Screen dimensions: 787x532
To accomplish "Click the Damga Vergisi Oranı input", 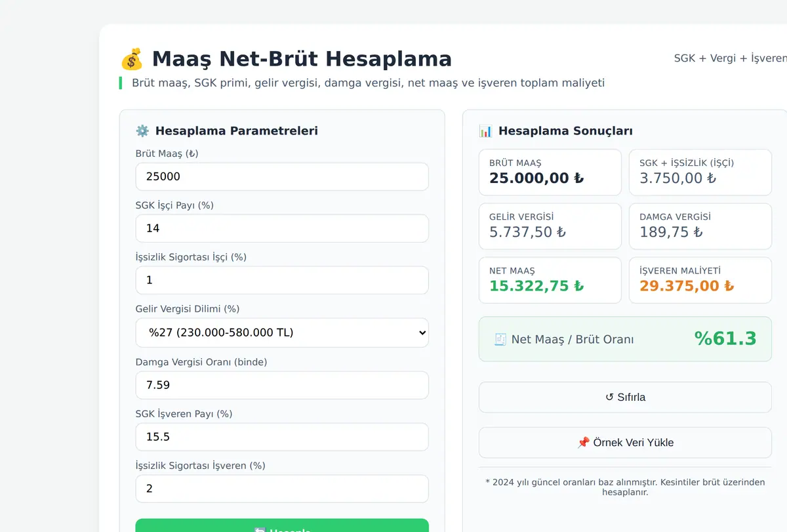I will point(282,385).
